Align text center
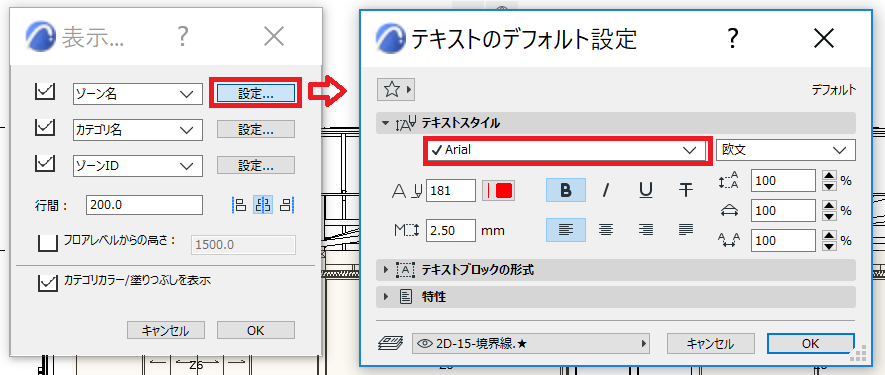The height and width of the screenshot is (375, 885). pyautogui.click(x=606, y=230)
